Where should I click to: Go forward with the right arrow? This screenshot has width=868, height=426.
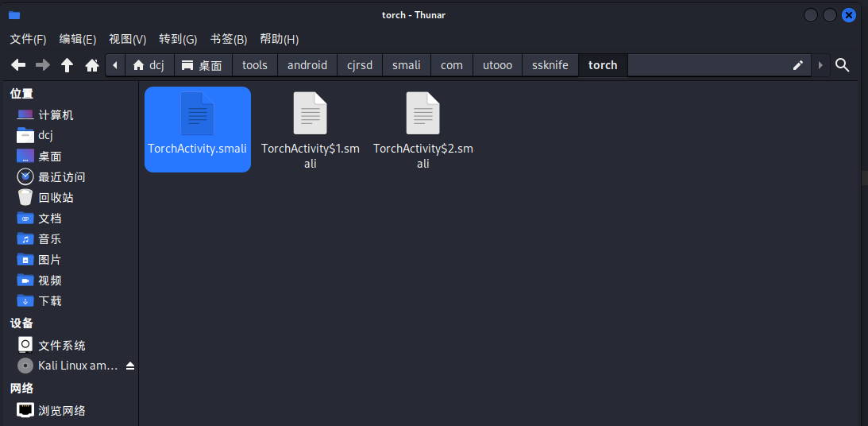point(43,65)
